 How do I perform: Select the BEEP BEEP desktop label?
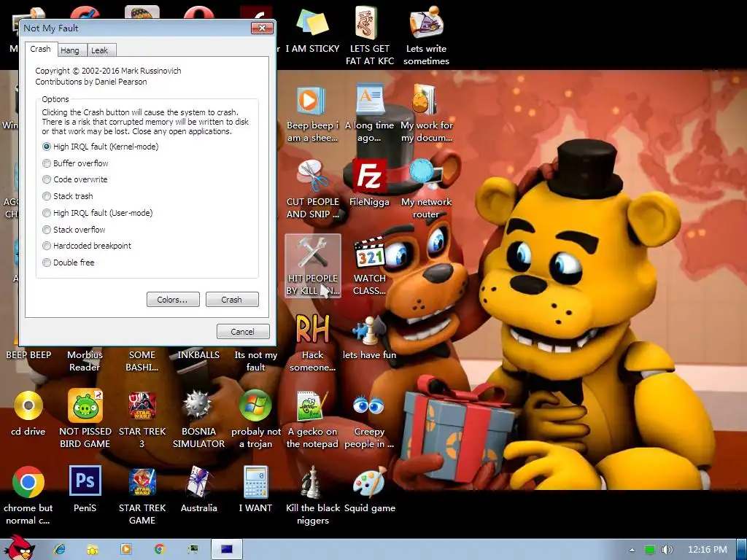coord(28,355)
